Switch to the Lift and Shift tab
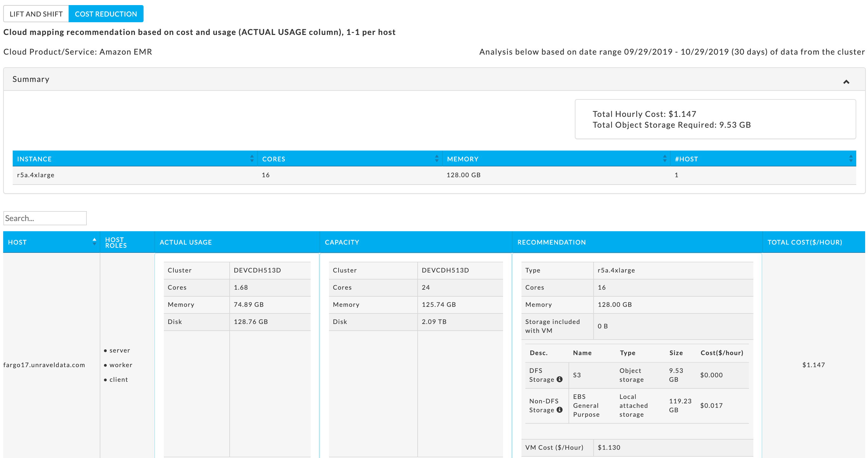This screenshot has width=868, height=458. coord(36,14)
